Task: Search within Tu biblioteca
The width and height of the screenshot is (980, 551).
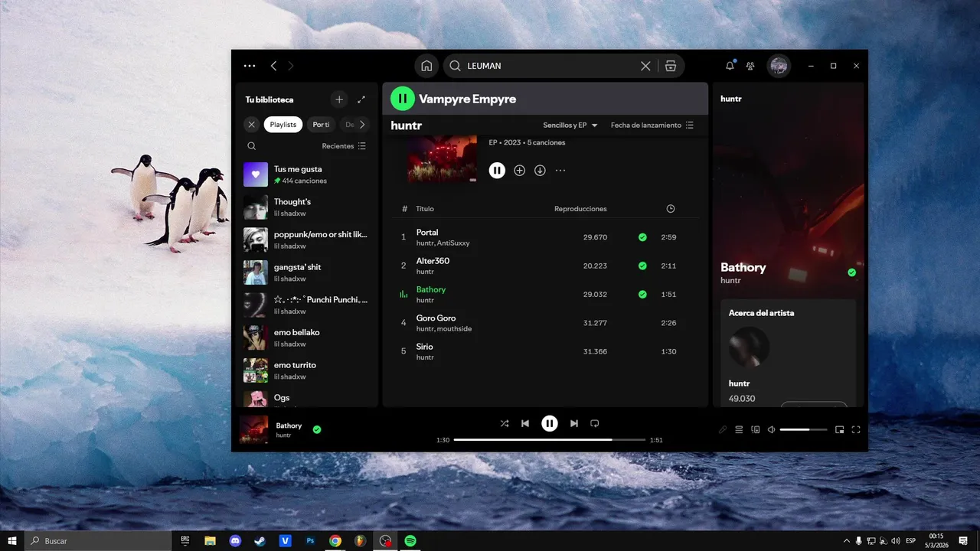Action: [x=251, y=146]
